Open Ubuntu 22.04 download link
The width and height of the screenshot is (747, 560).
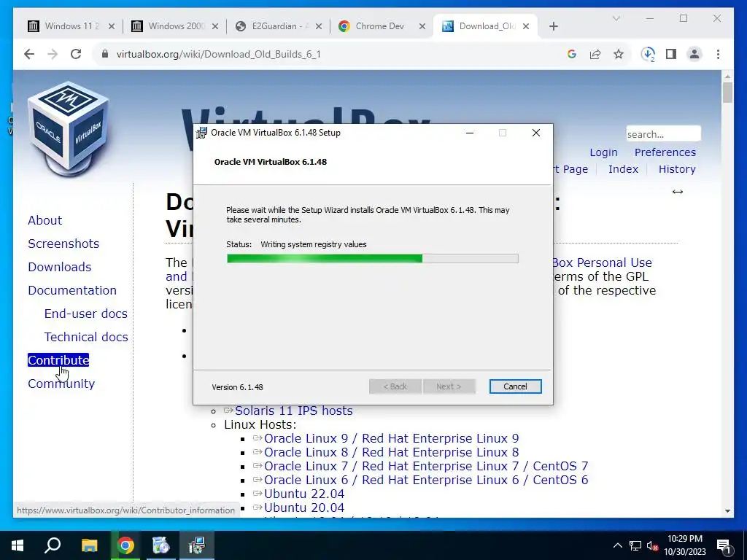click(304, 494)
